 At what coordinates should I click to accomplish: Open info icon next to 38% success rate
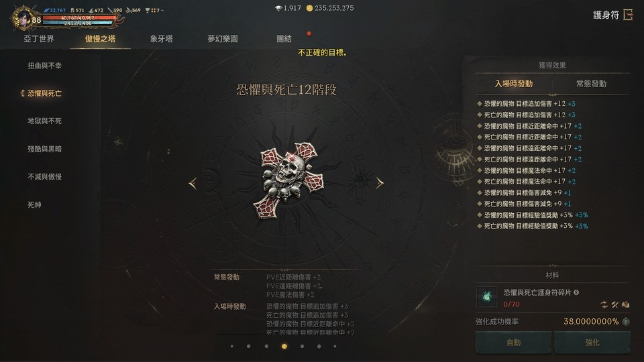pyautogui.click(x=625, y=321)
